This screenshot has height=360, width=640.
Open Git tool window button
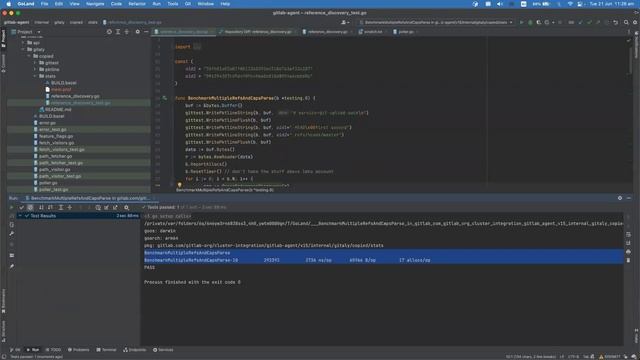click(x=15, y=350)
